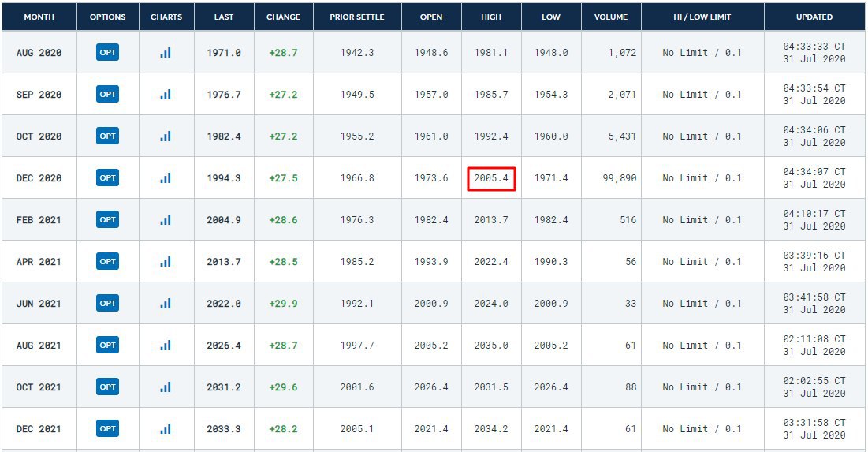868x452 pixels.
Task: Click the OPT button for JUN 2021
Action: point(107,304)
